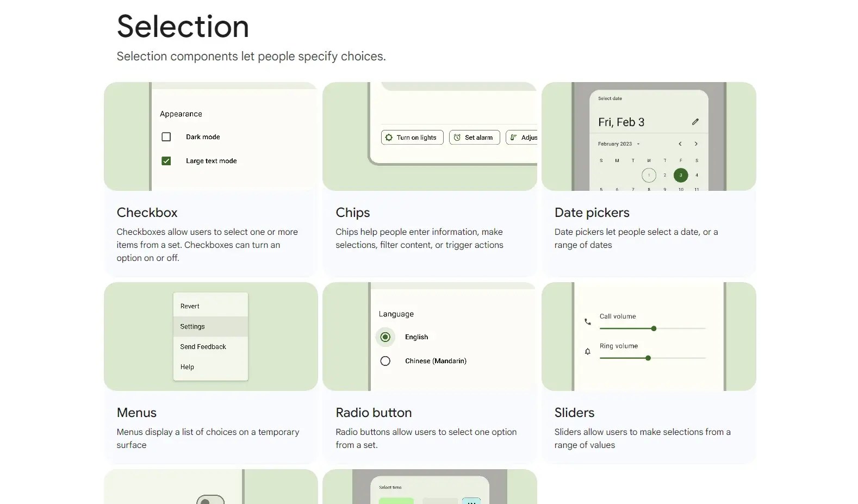Open the February 2023 month dropdown arrow

tap(638, 144)
